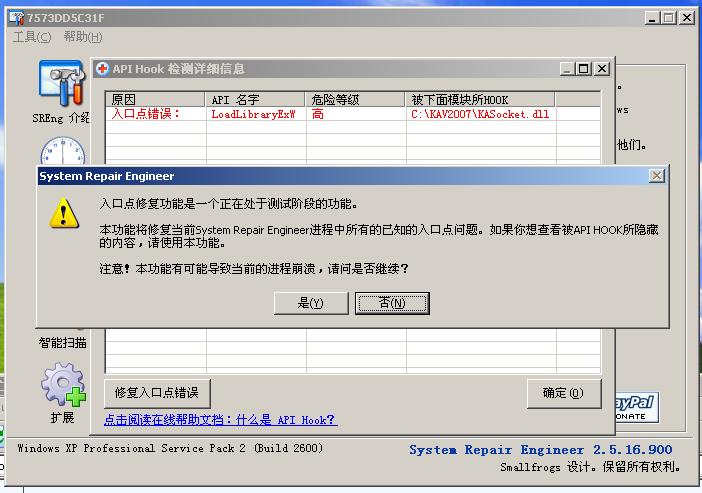The height and width of the screenshot is (493, 702).
Task: Click the 7573DD5C31F main window title icon
Action: click(x=17, y=18)
